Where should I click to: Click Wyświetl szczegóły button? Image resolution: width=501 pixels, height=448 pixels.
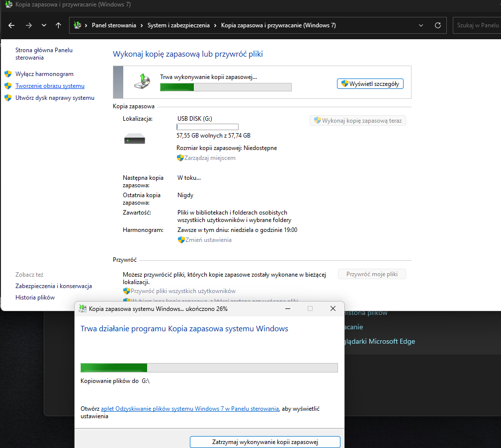(x=370, y=84)
